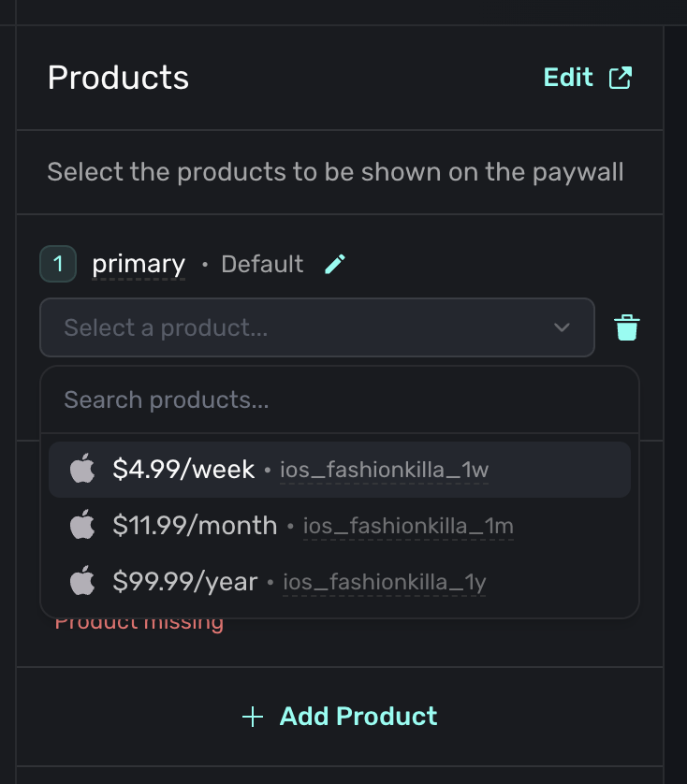Image resolution: width=687 pixels, height=784 pixels.
Task: Click the Apple logo next to $11.99/month
Action: [x=81, y=525]
